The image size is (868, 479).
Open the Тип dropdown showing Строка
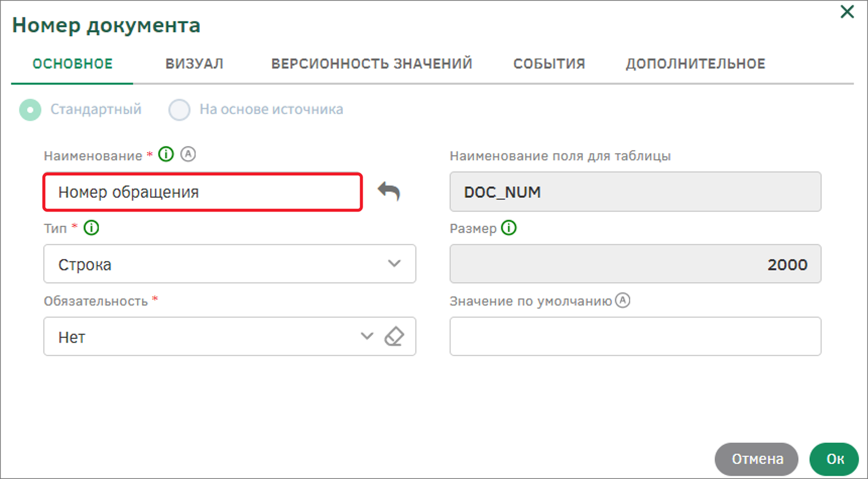[230, 264]
